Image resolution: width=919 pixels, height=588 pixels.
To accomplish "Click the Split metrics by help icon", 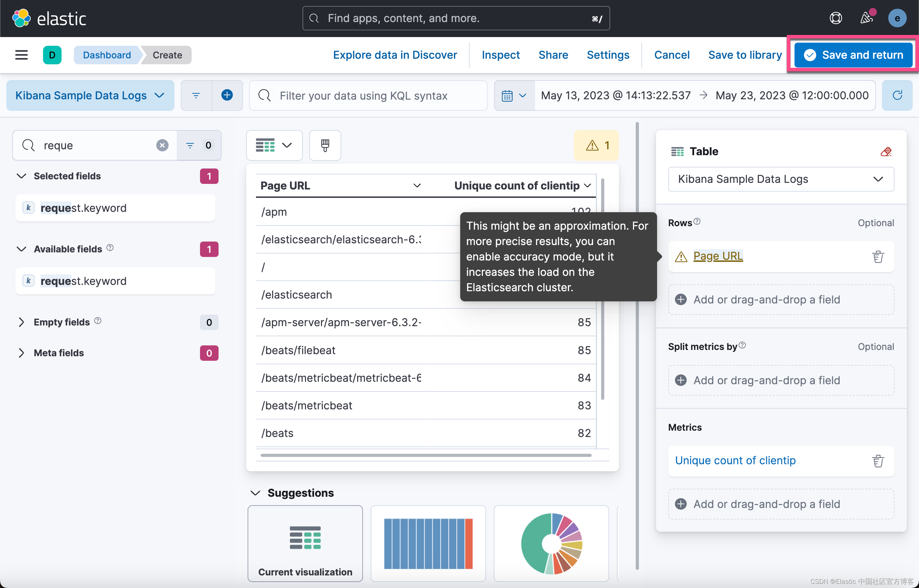I will (742, 345).
